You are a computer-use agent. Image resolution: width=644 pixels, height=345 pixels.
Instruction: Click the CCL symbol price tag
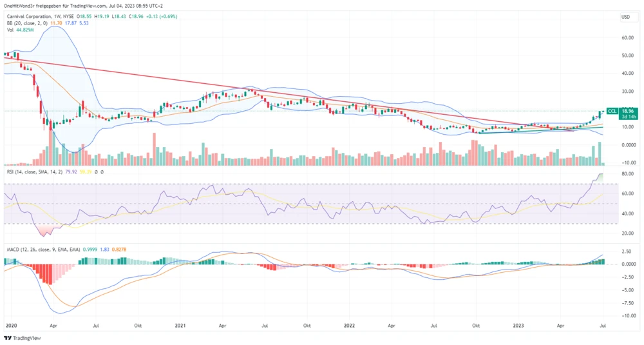point(612,111)
